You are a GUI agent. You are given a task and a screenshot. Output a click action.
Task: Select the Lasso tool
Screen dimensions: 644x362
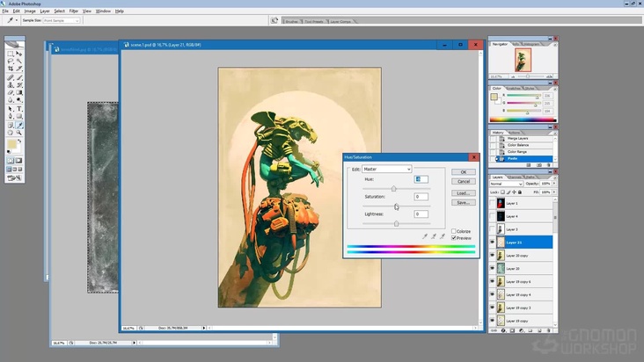point(11,62)
